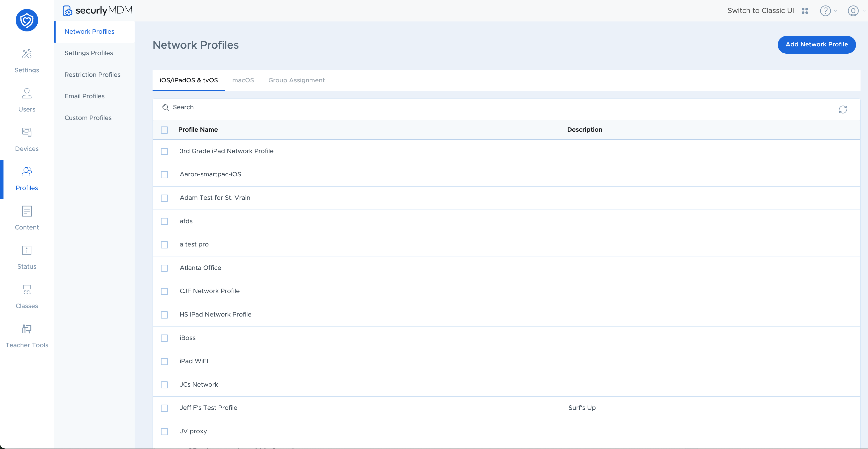Open the Atlanta Office profile
The height and width of the screenshot is (449, 868).
(200, 268)
